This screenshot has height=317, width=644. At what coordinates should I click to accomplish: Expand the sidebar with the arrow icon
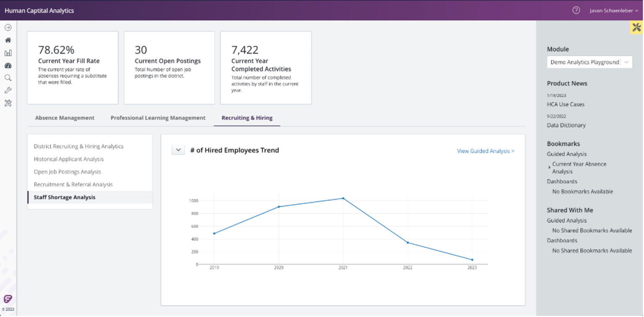pyautogui.click(x=8, y=27)
